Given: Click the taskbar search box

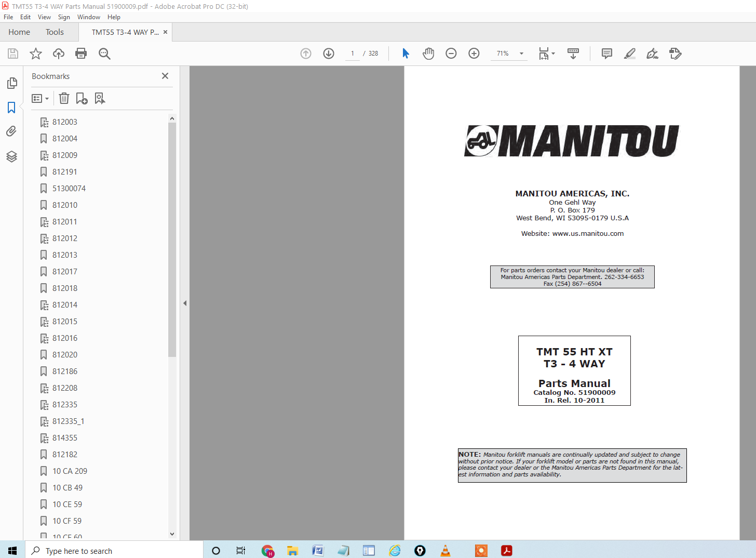Looking at the screenshot, I should [114, 551].
